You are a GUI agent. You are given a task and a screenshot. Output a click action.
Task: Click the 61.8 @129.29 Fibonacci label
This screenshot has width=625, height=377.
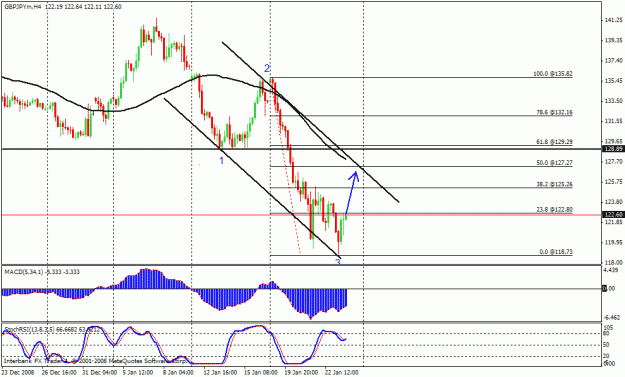point(554,141)
